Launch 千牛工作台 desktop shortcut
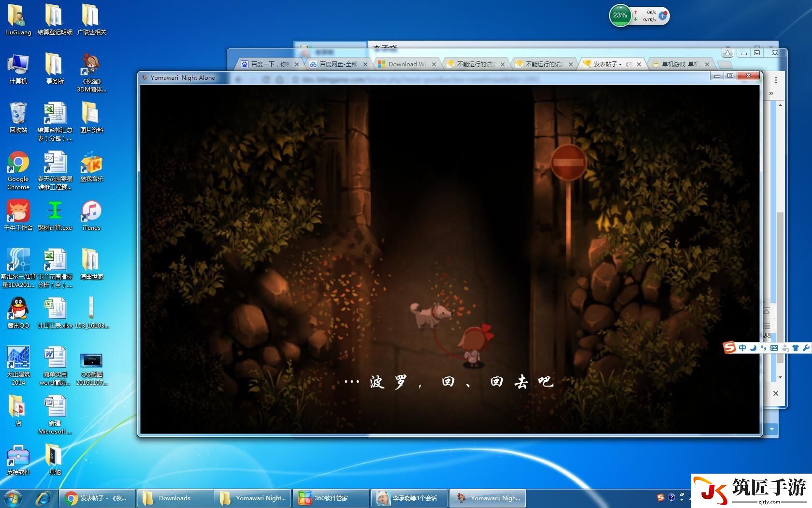Screen dimensions: 812x508 point(18,215)
